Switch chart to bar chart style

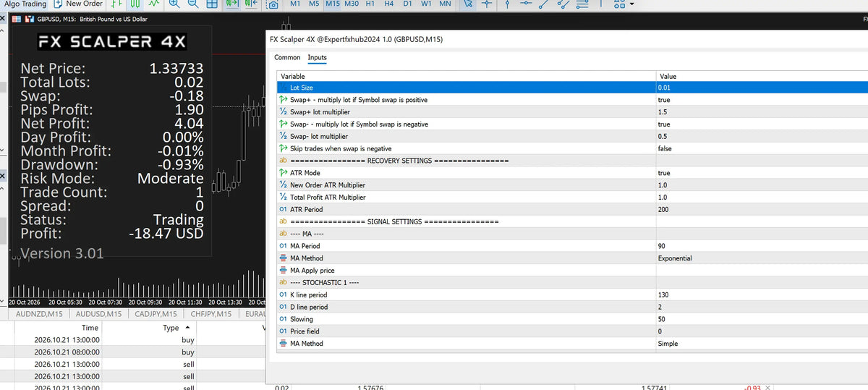116,4
